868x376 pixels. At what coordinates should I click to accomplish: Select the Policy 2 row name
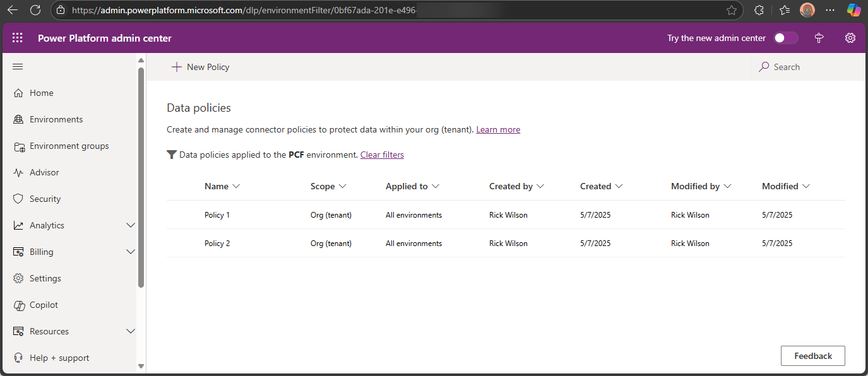click(x=217, y=244)
